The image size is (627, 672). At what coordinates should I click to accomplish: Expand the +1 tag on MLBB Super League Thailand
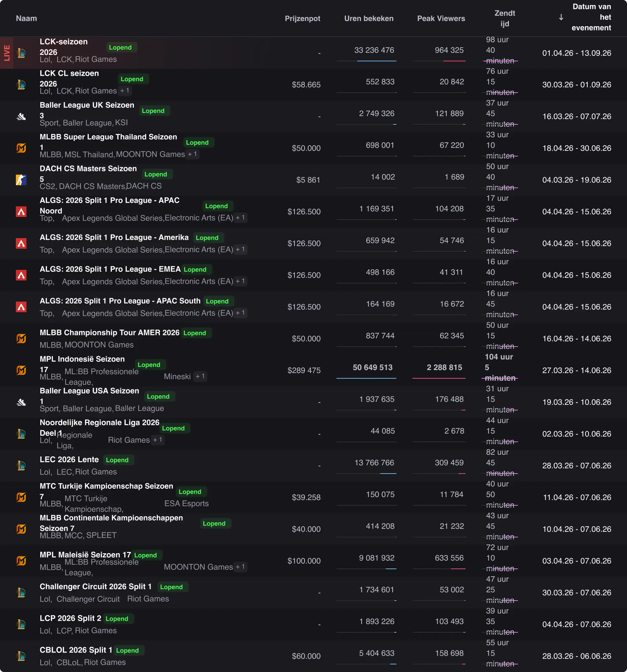click(x=192, y=154)
